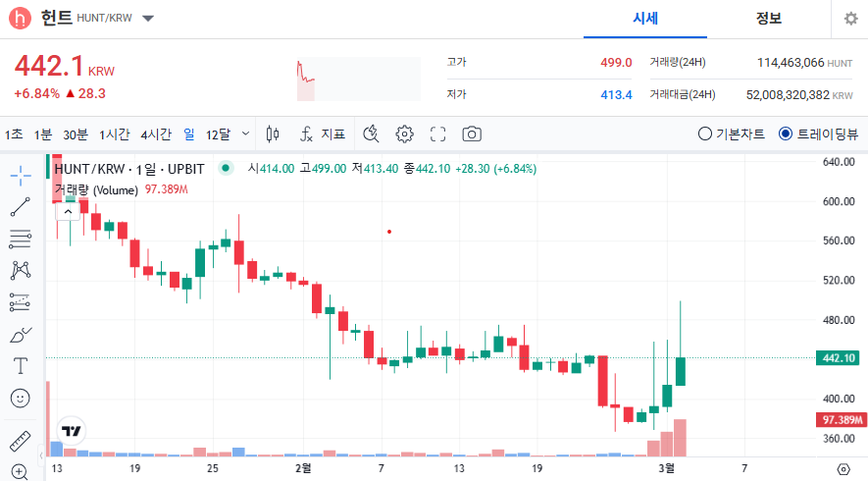
Task: Expand the HUNT/KRW market dropdown arrow
Action: tap(148, 19)
